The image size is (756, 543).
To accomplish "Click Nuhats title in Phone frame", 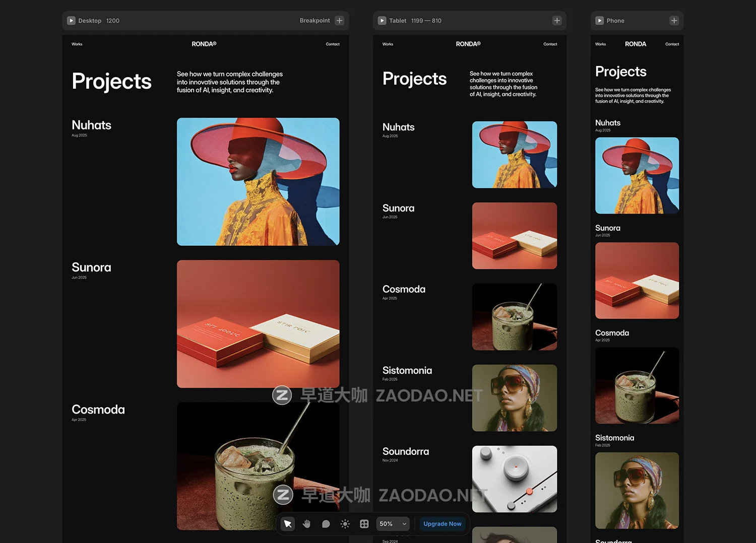I will [x=608, y=123].
